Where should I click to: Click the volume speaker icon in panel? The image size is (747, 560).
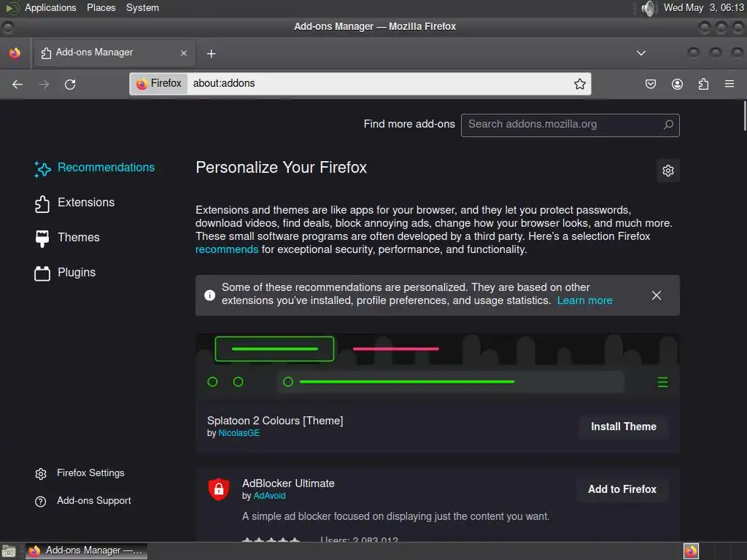[x=649, y=8]
